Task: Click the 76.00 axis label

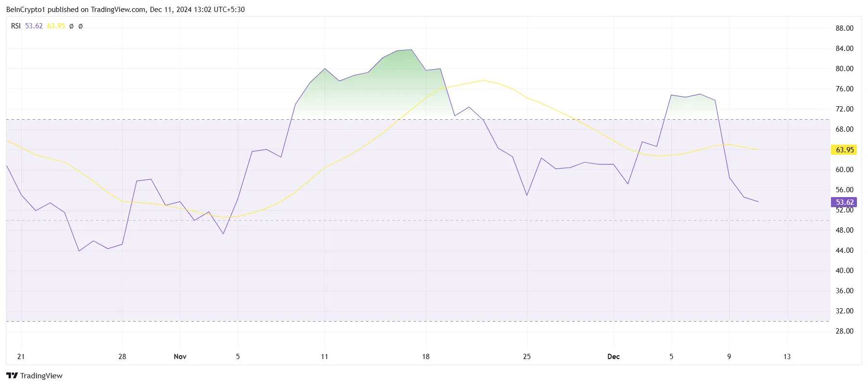Action: 844,89
